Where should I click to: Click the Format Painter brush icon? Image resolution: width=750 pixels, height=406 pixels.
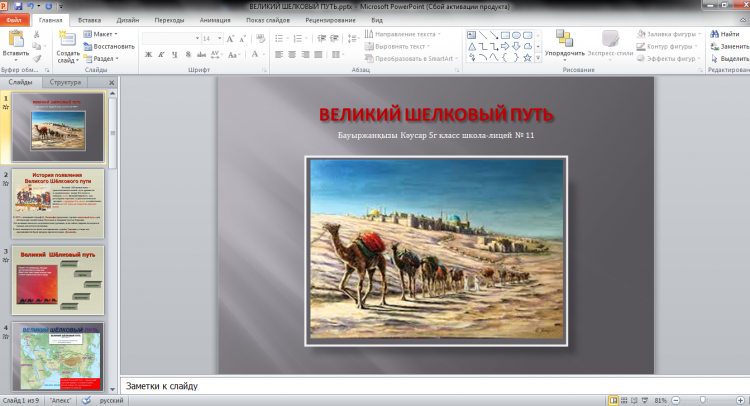tap(36, 58)
